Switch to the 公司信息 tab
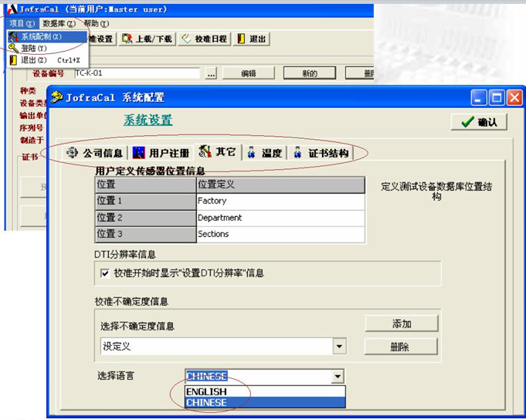The width and height of the screenshot is (526, 420). click(x=95, y=153)
